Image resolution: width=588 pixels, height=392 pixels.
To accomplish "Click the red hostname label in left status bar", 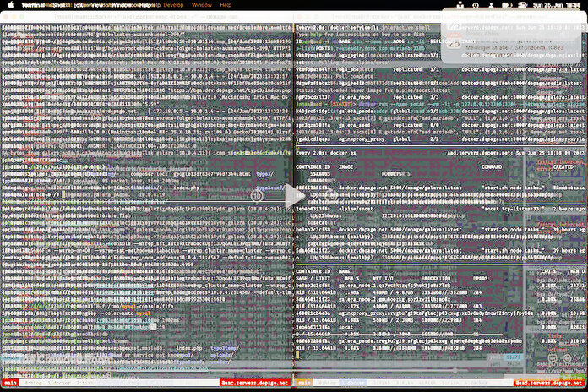I will (255, 383).
